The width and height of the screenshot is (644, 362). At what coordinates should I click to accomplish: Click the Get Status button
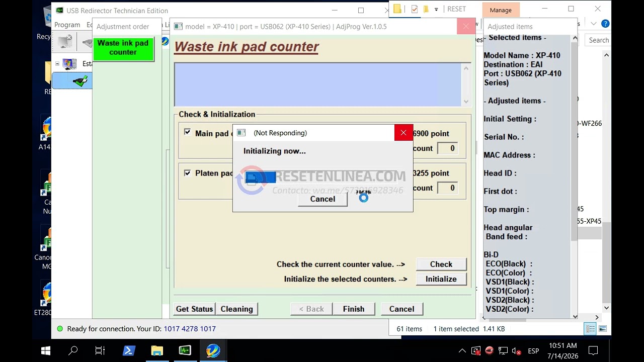(194, 309)
